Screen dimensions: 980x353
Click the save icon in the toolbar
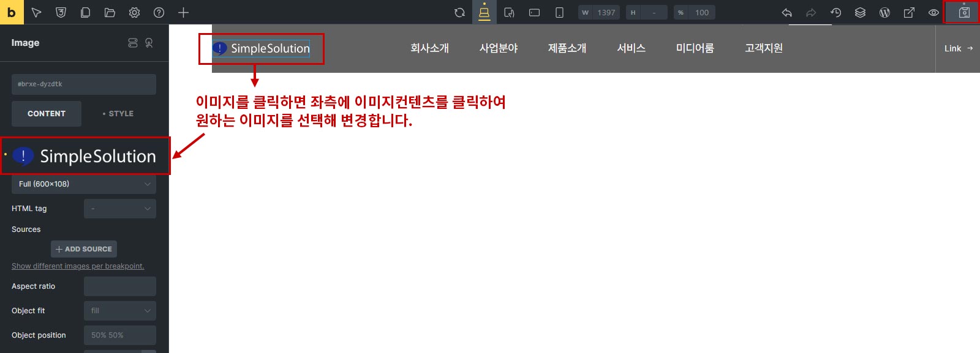click(963, 12)
